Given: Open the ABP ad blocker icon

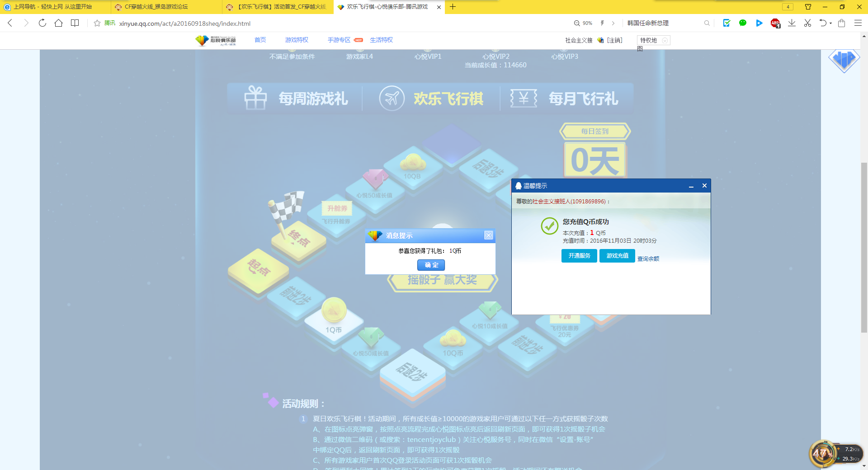Looking at the screenshot, I should click(776, 23).
